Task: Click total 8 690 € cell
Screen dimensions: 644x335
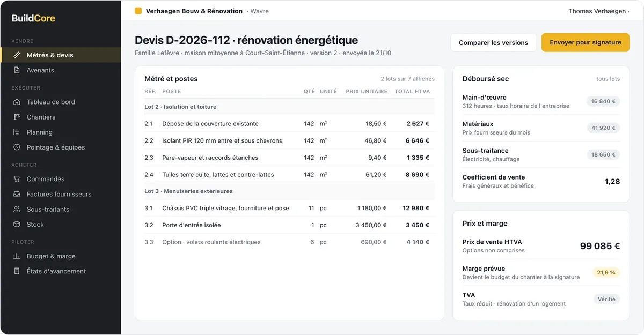Action: (418, 175)
